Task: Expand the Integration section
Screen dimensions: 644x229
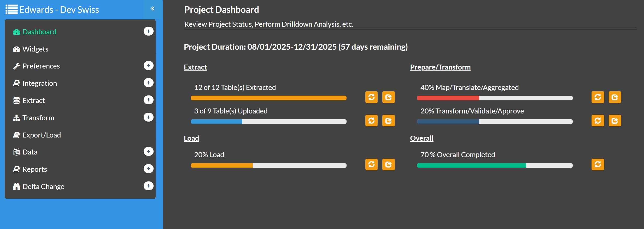Action: tap(148, 83)
